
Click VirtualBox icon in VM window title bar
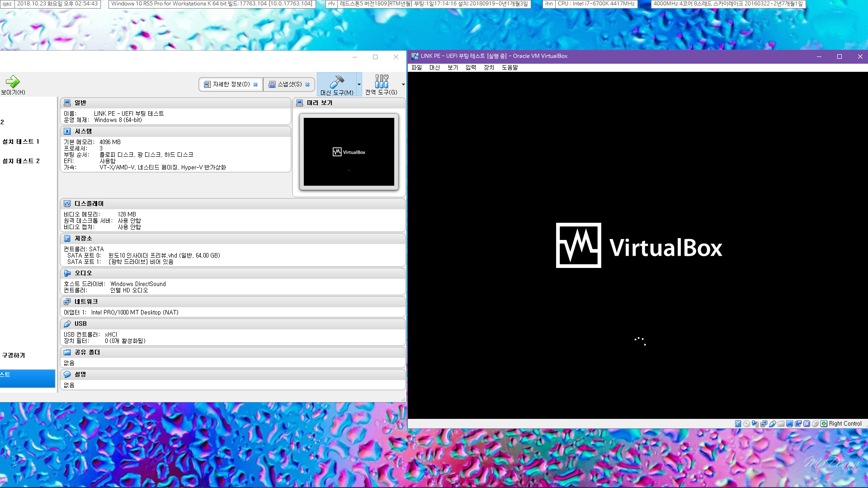pos(415,56)
